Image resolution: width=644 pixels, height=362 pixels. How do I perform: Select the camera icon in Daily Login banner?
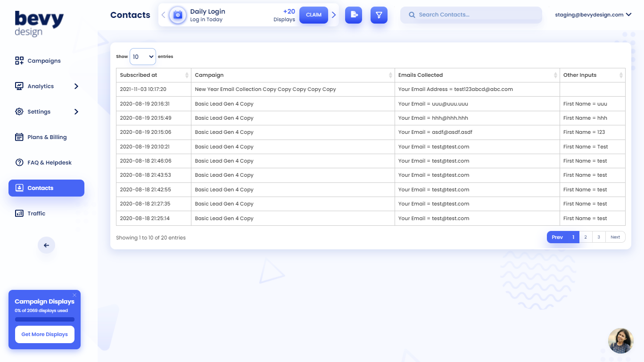click(177, 15)
